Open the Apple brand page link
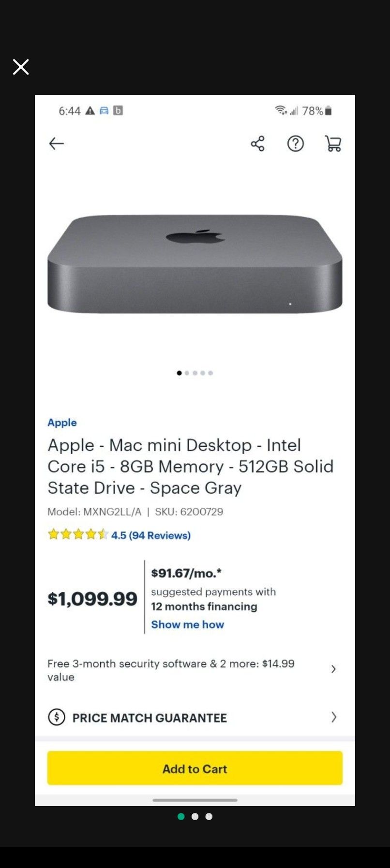The width and height of the screenshot is (390, 868). coord(62,422)
